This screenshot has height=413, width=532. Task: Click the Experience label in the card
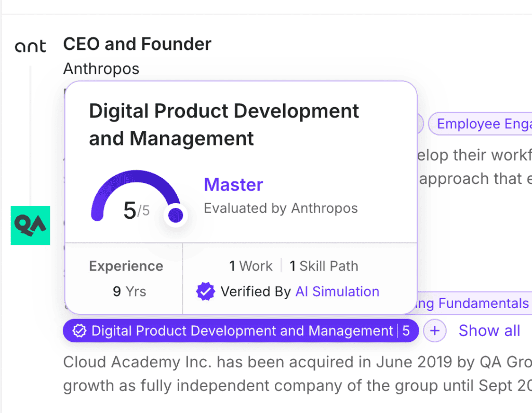point(126,266)
